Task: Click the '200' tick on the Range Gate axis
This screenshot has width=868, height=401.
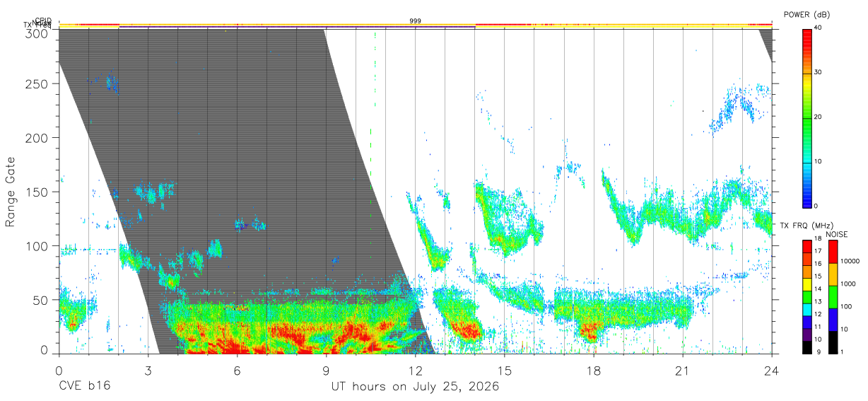Action: point(37,137)
